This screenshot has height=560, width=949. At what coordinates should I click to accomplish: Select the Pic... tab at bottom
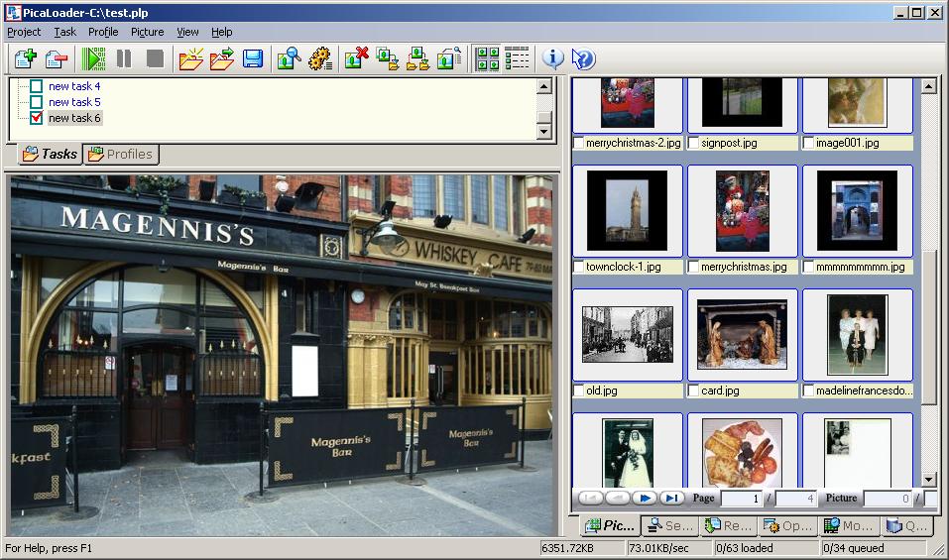click(x=610, y=526)
